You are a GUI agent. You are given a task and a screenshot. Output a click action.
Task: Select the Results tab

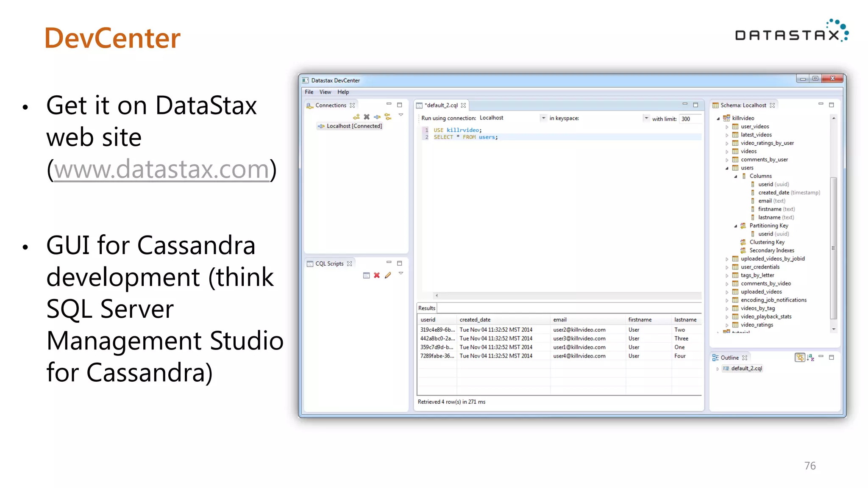[426, 308]
